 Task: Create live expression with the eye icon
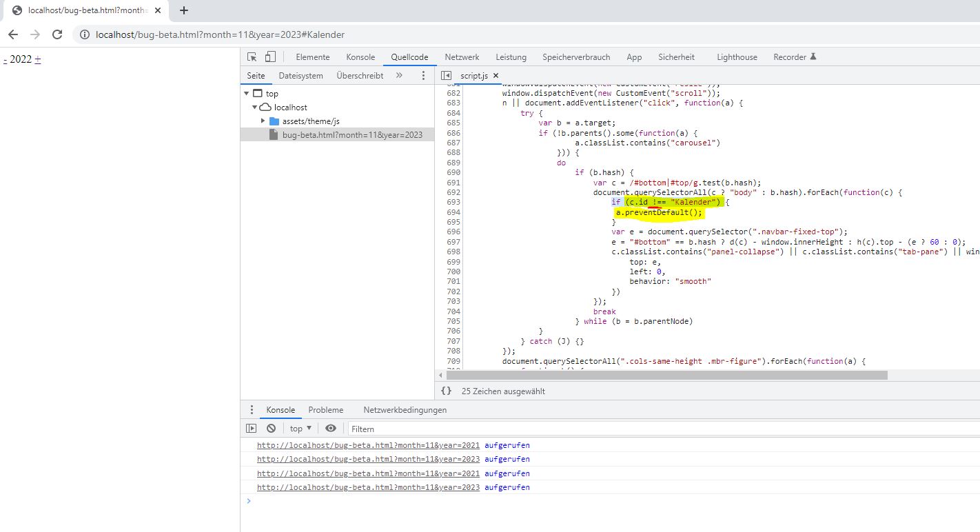point(331,428)
